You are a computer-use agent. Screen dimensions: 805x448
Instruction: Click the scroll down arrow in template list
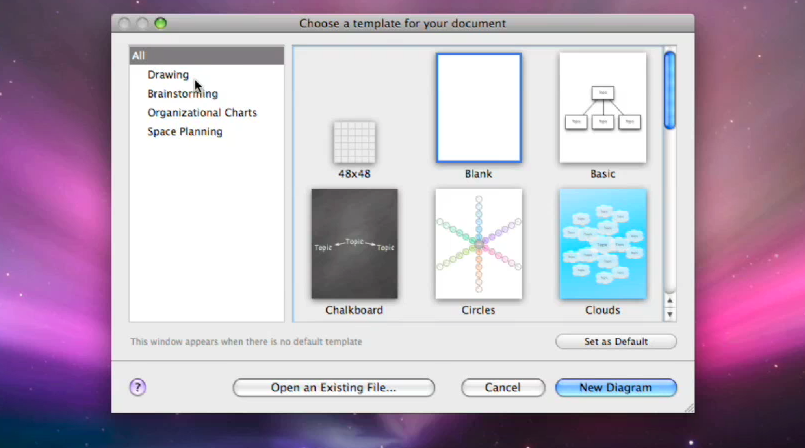tap(670, 315)
